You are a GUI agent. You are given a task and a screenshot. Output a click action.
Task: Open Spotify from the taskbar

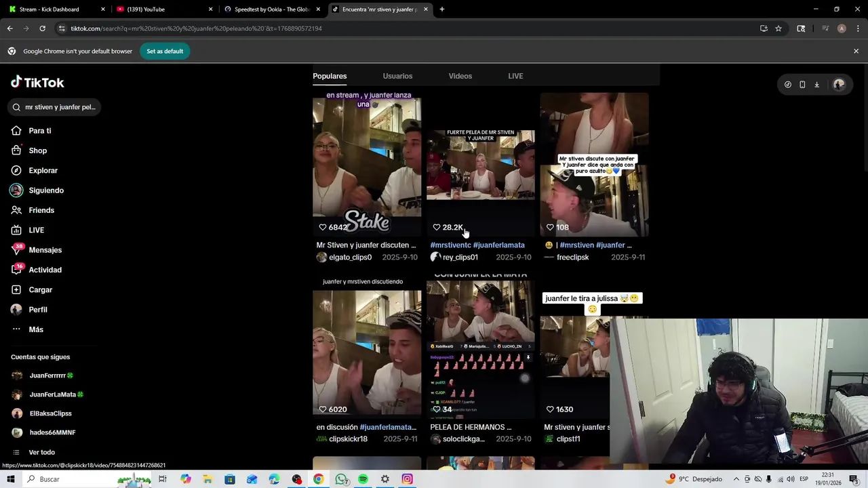[x=363, y=479]
